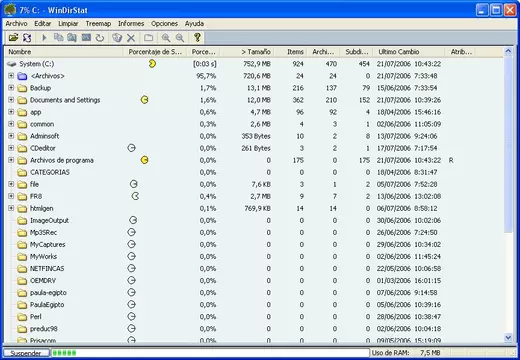Expand the Adminsoft folder node
The image size is (520, 360).
click(11, 136)
